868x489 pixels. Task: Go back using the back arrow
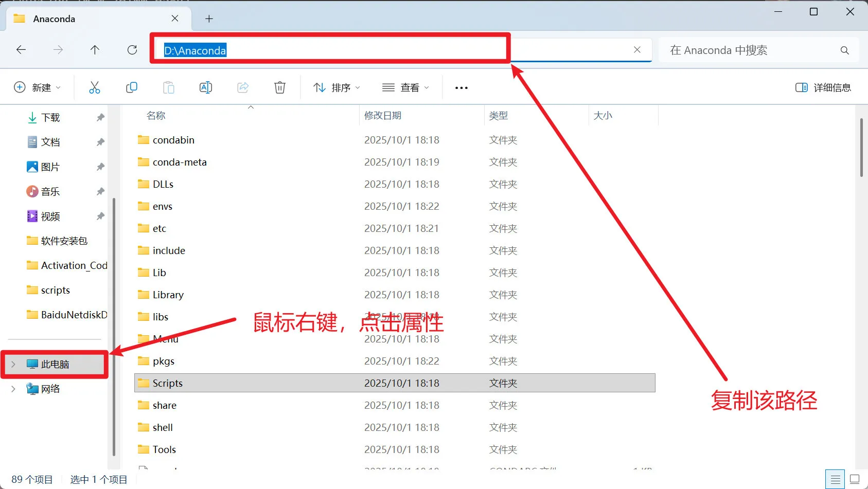[21, 50]
